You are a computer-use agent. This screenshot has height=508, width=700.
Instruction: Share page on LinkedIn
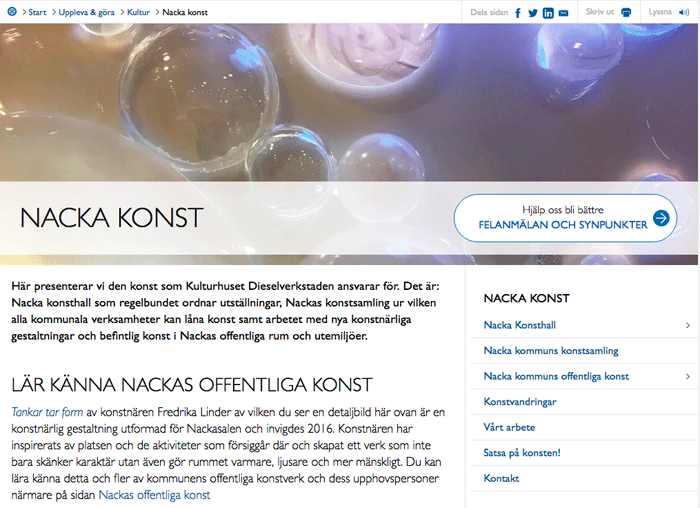click(548, 13)
